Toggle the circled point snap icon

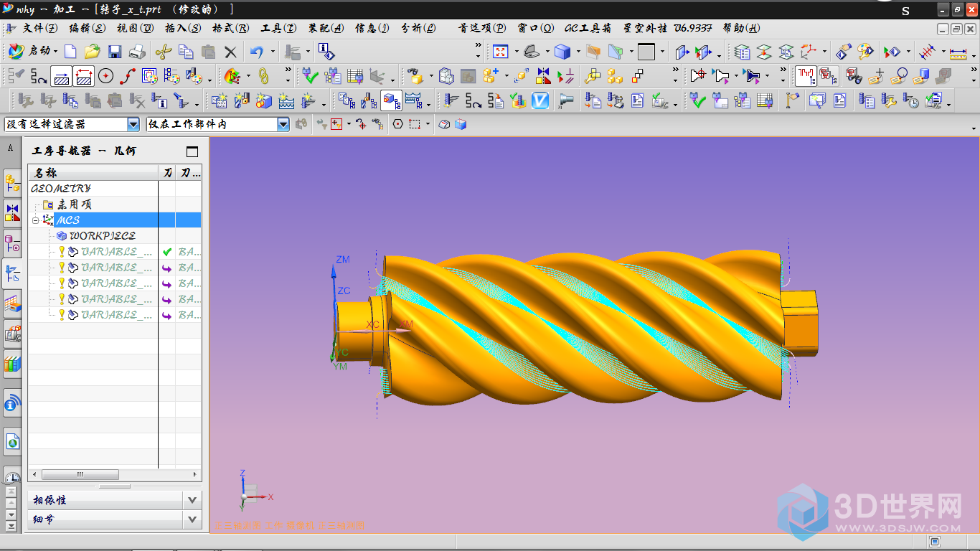(x=398, y=124)
